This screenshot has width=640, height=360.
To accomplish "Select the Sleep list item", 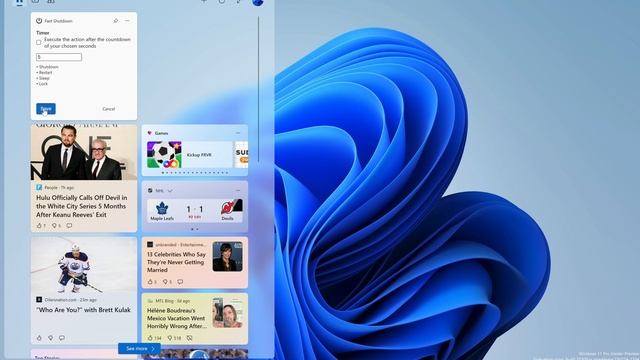I will pos(43,78).
